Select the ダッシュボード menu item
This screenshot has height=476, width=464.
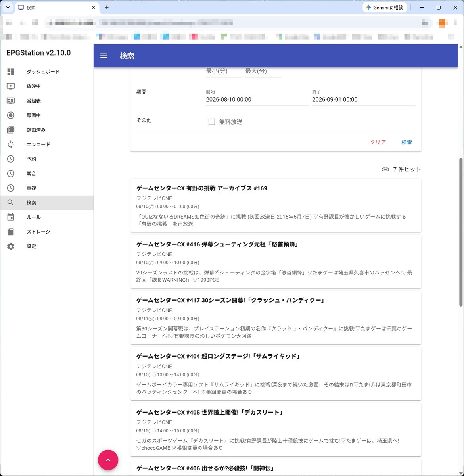tap(47, 72)
